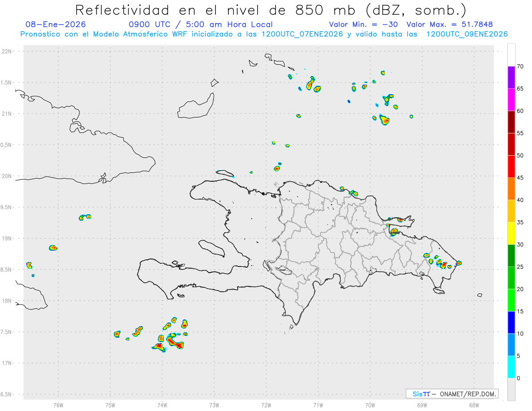Click the '60' value on the color scale
Viewport: 532px width, 411px height.
coord(520,111)
